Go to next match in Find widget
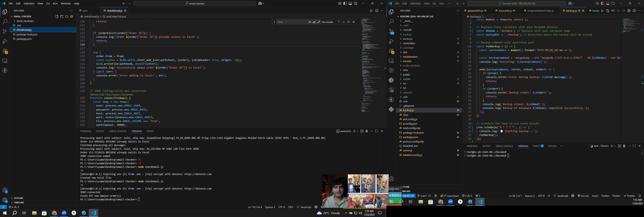The width and height of the screenshot is (644, 217). pos(344,22)
